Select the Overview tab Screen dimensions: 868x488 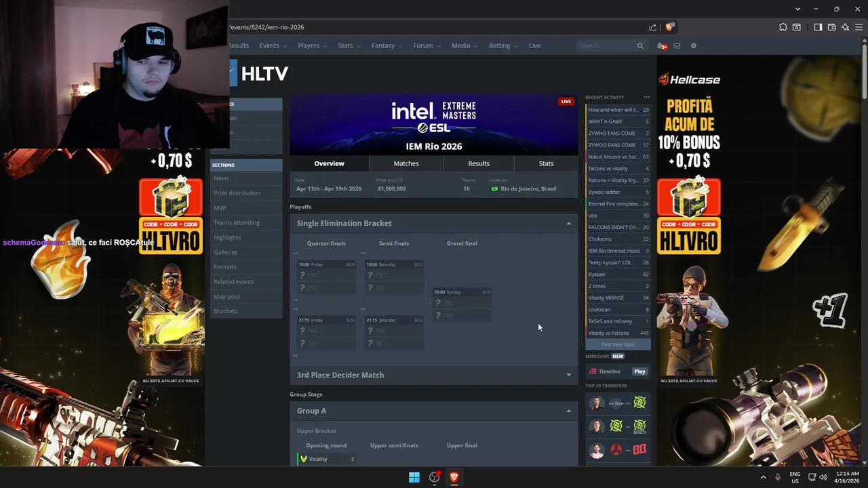pos(329,163)
